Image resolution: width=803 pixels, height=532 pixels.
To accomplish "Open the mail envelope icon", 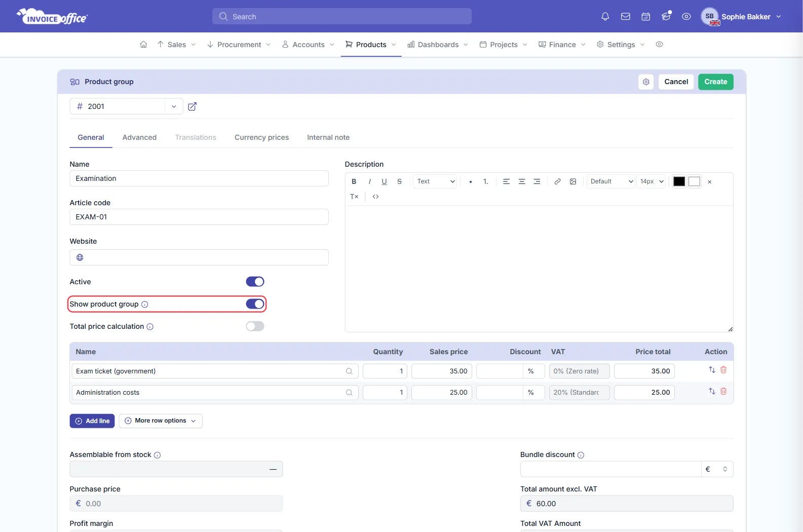I will coord(626,17).
